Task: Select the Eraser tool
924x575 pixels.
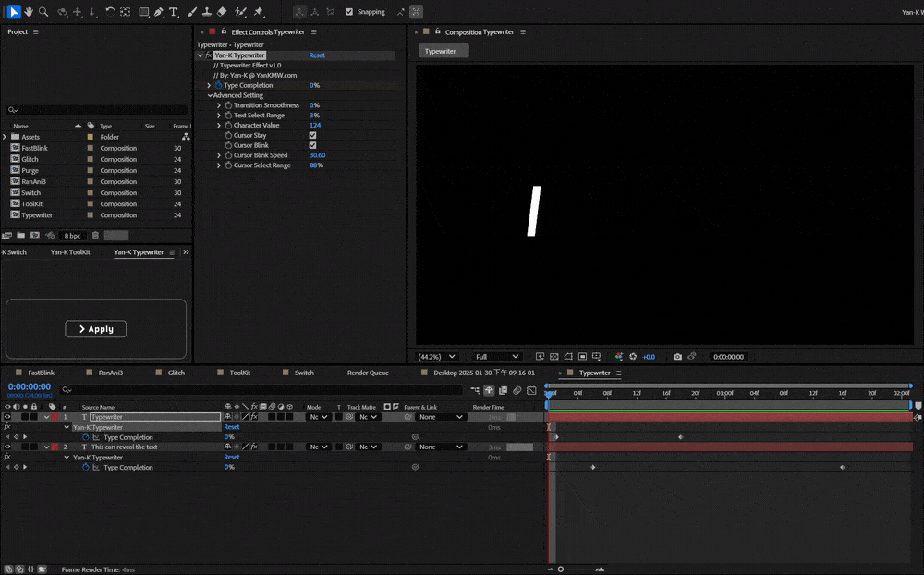Action: pos(222,12)
